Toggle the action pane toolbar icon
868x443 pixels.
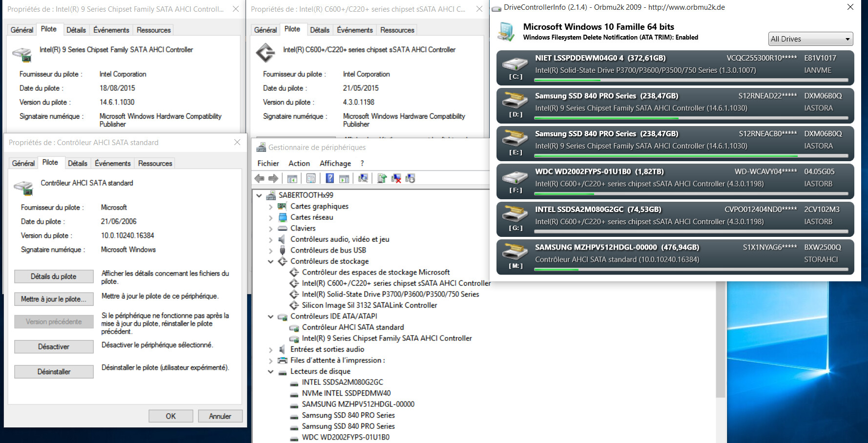point(344,179)
